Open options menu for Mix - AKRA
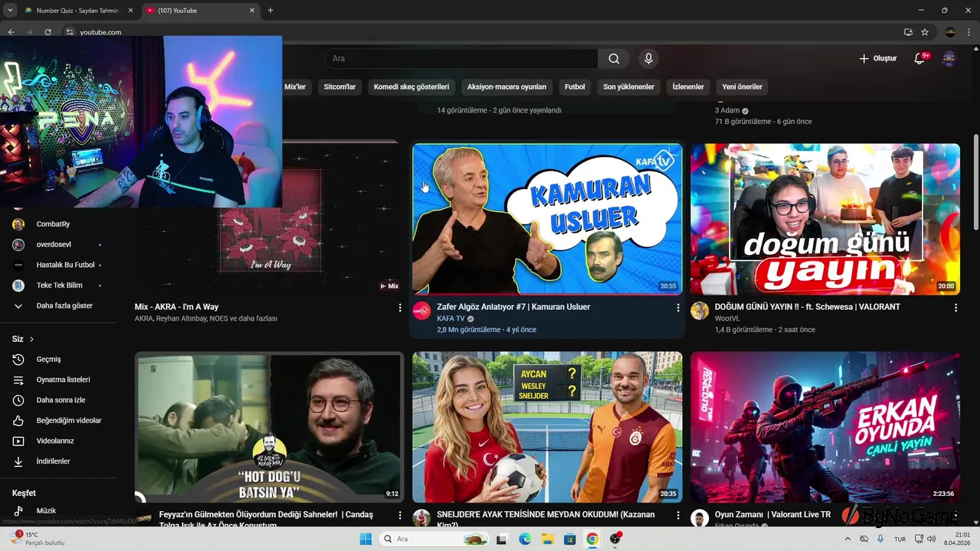The width and height of the screenshot is (980, 551). [400, 308]
